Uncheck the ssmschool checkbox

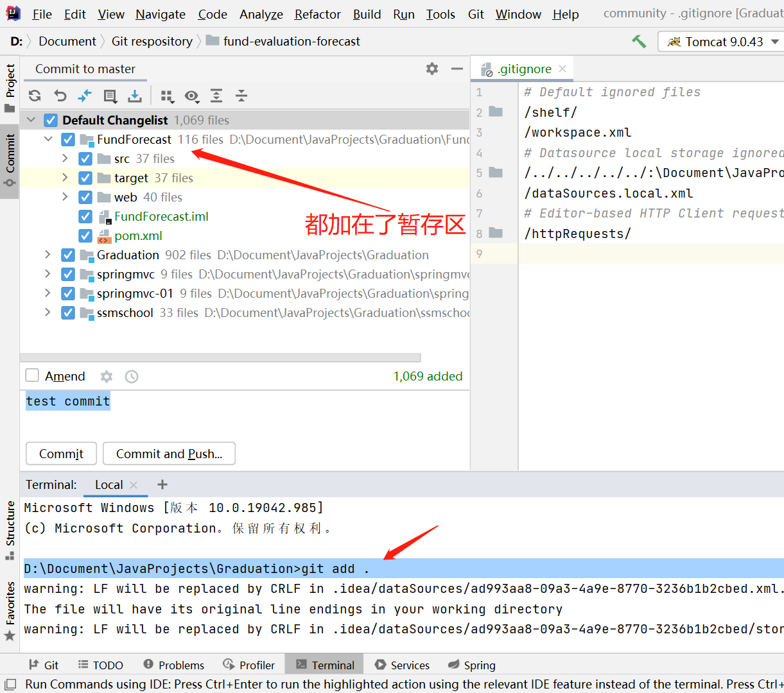coord(68,312)
